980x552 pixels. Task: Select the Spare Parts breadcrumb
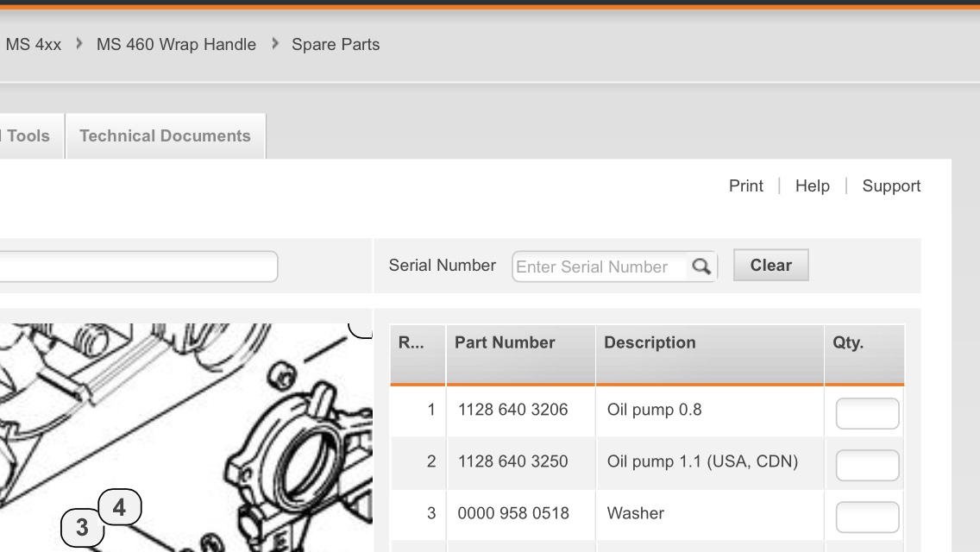point(336,44)
